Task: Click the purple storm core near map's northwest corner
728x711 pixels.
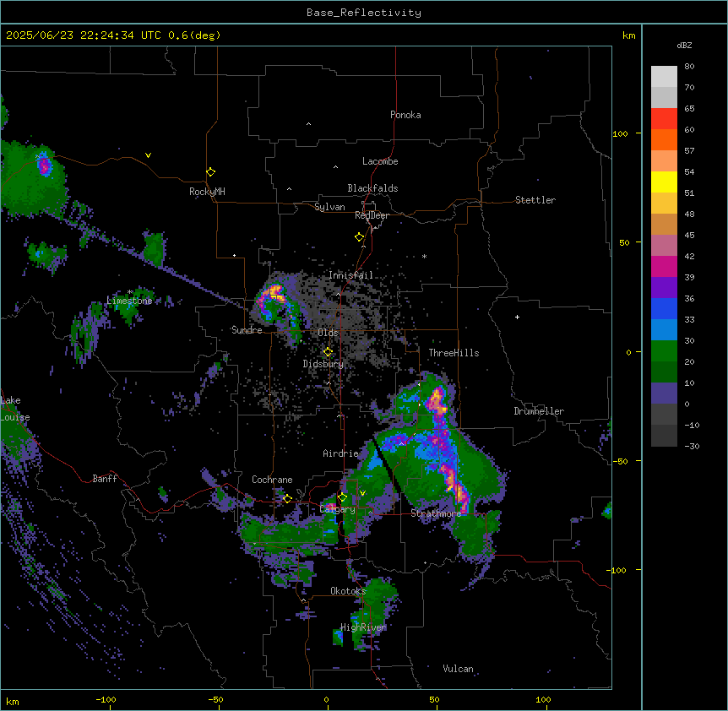Action: (44, 166)
